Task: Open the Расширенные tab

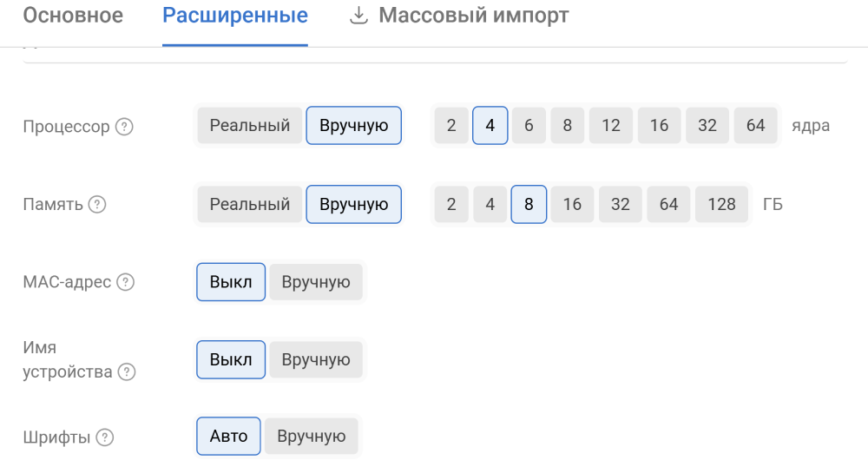Action: click(x=234, y=16)
